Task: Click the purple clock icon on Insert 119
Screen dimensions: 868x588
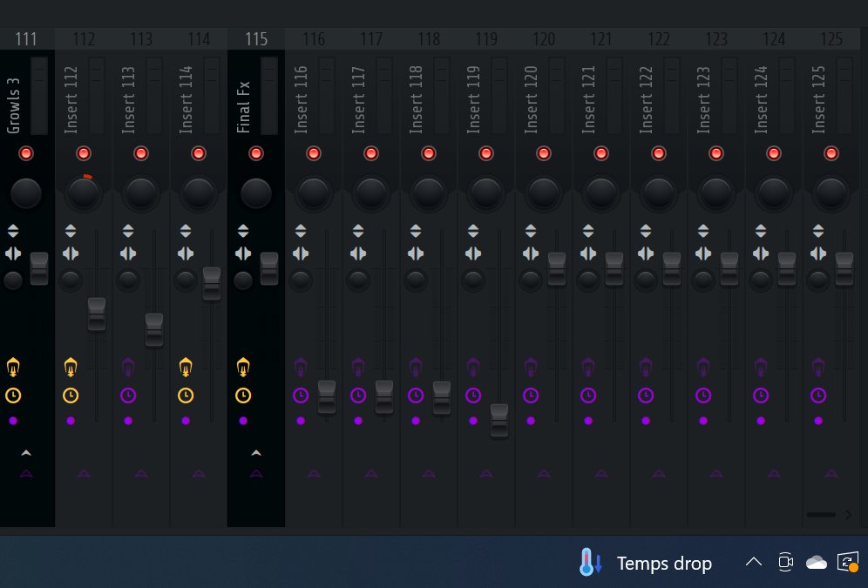Action: pos(473,395)
